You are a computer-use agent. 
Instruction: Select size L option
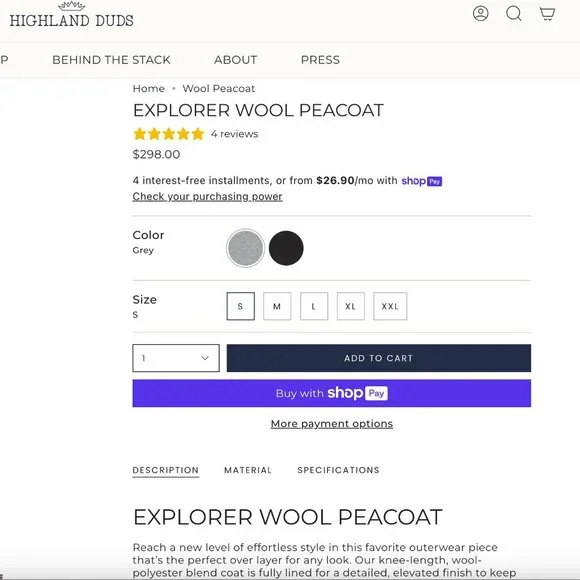(x=314, y=306)
